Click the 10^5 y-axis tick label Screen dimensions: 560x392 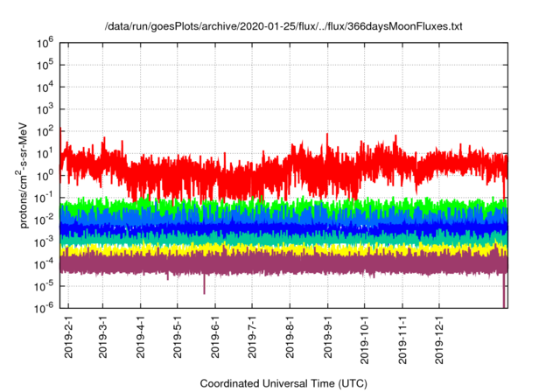tap(45, 65)
